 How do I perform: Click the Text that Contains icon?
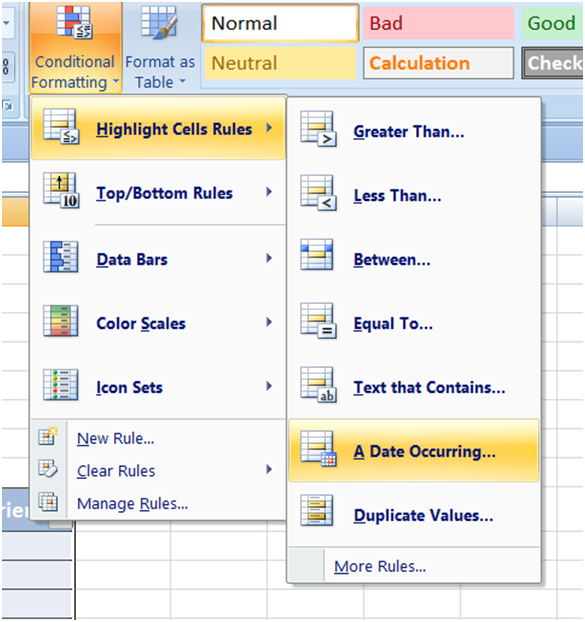318,385
